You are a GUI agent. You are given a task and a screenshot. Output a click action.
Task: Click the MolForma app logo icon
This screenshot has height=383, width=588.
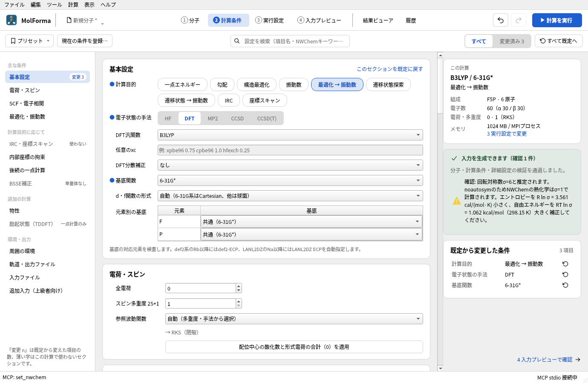click(12, 20)
